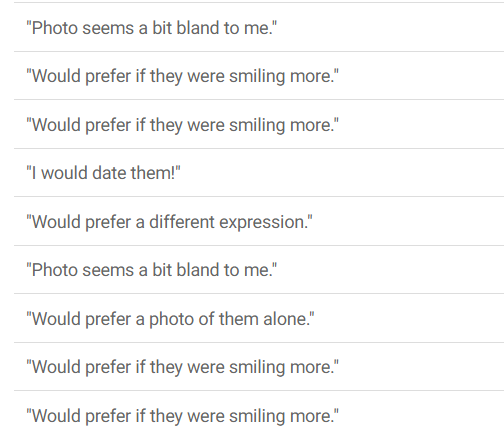Click the word "different" in the feedback list
The image size is (504, 436).
click(181, 222)
